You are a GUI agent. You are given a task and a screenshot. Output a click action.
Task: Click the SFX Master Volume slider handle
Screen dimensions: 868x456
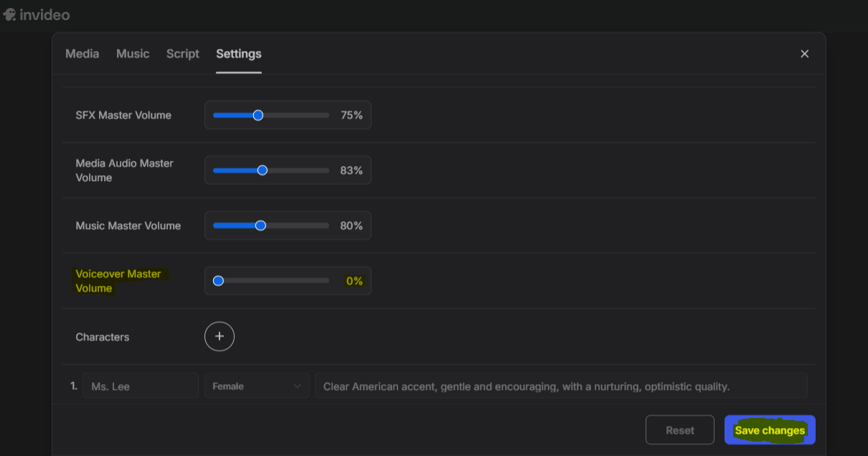[x=258, y=115]
